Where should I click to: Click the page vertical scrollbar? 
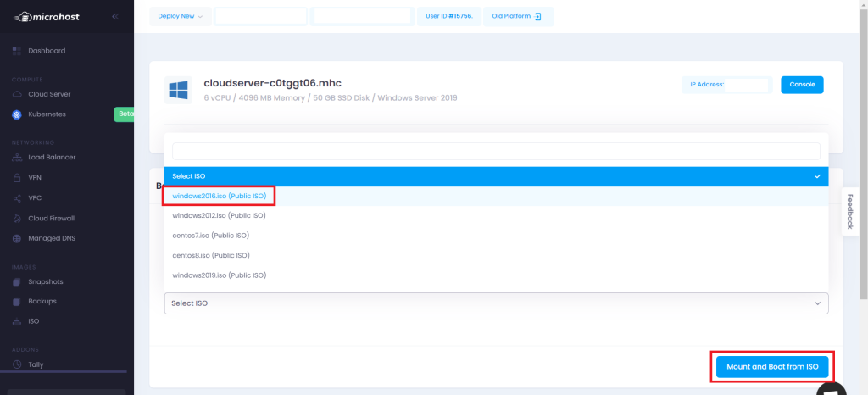[x=863, y=153]
